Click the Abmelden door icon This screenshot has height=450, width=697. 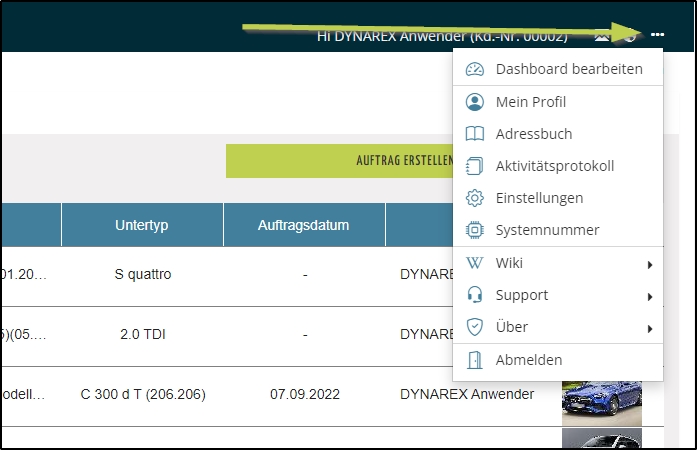(x=475, y=360)
